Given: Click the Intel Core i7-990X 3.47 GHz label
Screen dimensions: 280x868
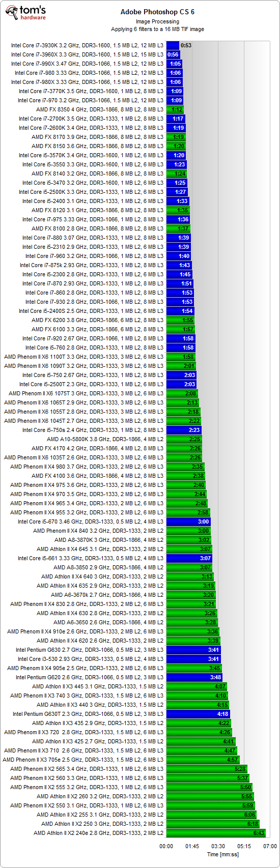Looking at the screenshot, I should tap(88, 64).
